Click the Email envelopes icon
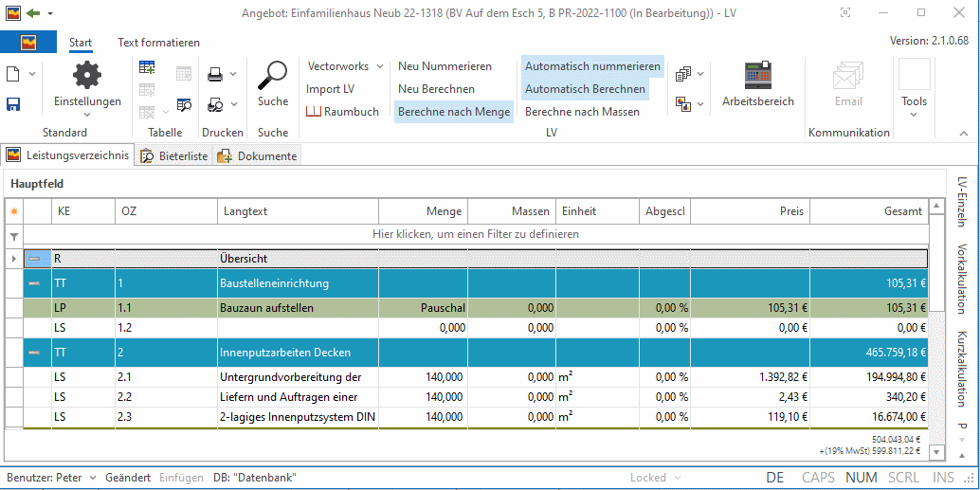Viewport: 980px width, 490px height. (848, 75)
